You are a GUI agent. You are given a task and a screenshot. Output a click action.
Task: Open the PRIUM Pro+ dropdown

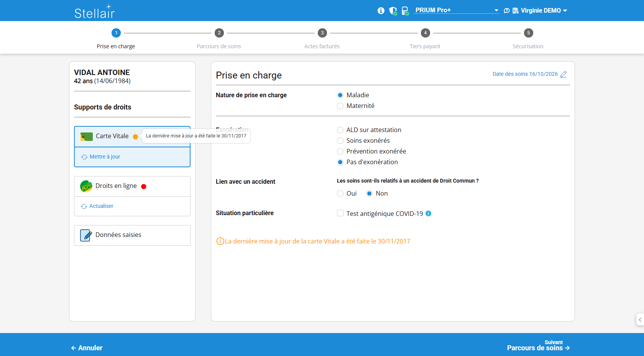coord(456,10)
